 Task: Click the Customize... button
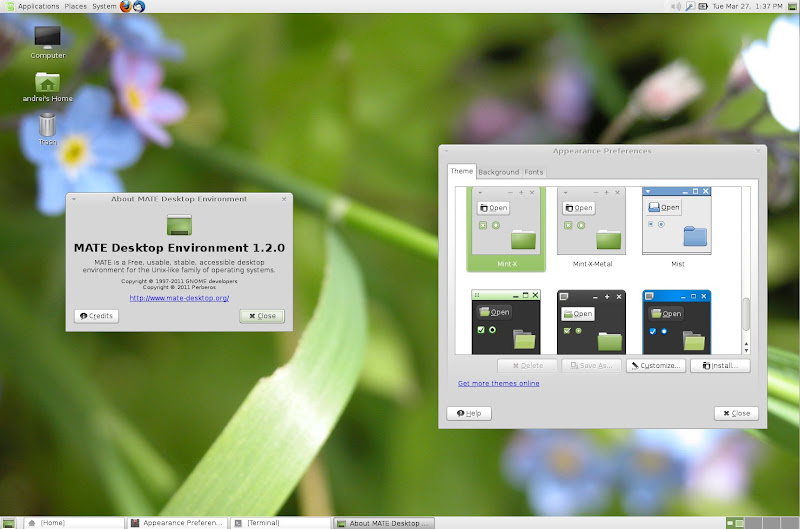point(656,366)
